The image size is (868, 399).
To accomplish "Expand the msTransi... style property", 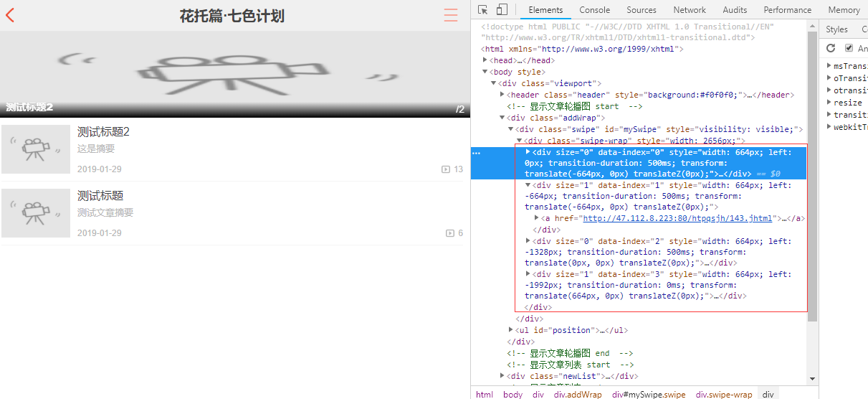I will tap(828, 66).
